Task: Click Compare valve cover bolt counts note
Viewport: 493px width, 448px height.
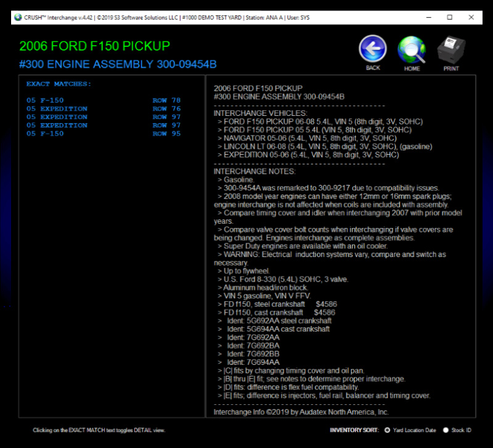Action: (333, 234)
